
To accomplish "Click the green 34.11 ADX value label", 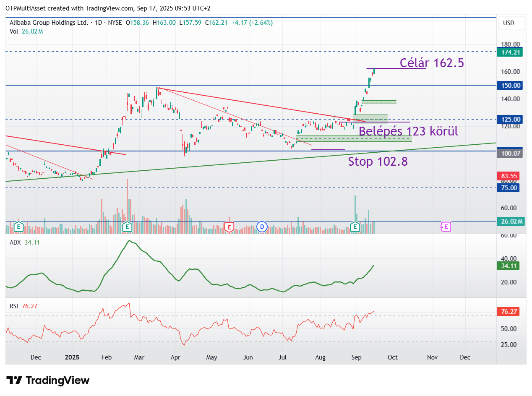I will click(x=508, y=266).
